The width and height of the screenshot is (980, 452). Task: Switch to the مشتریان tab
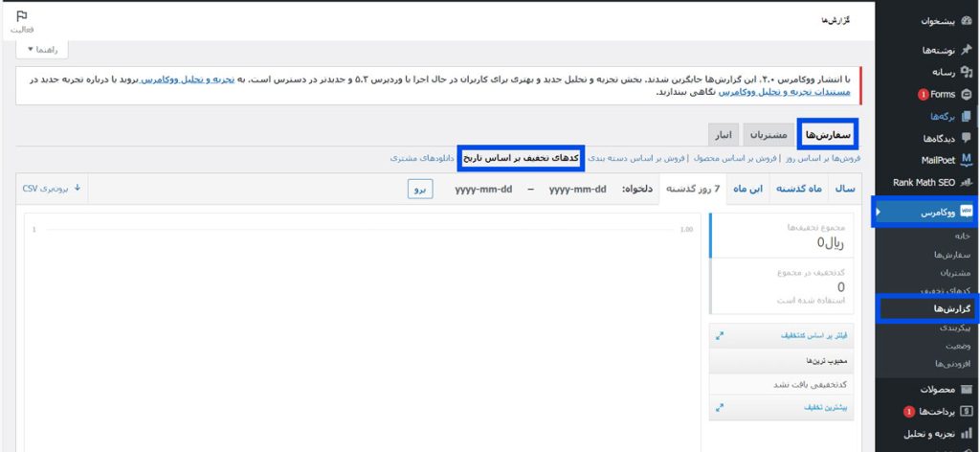pos(768,135)
